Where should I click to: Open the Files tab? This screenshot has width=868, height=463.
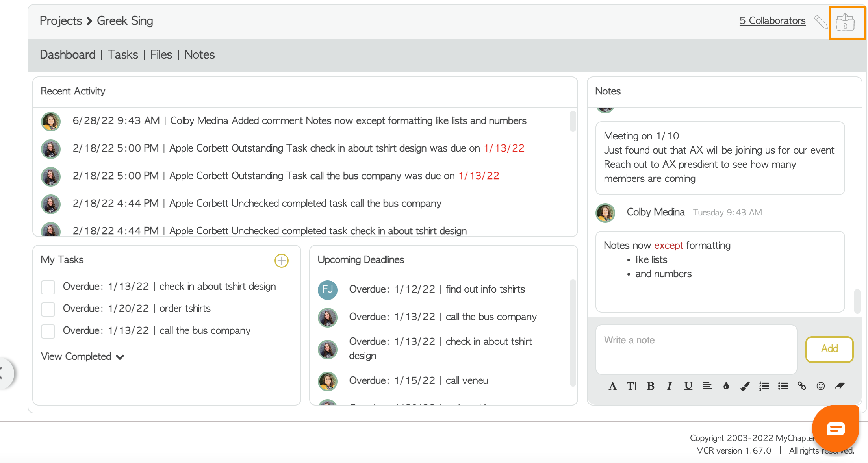coord(161,55)
